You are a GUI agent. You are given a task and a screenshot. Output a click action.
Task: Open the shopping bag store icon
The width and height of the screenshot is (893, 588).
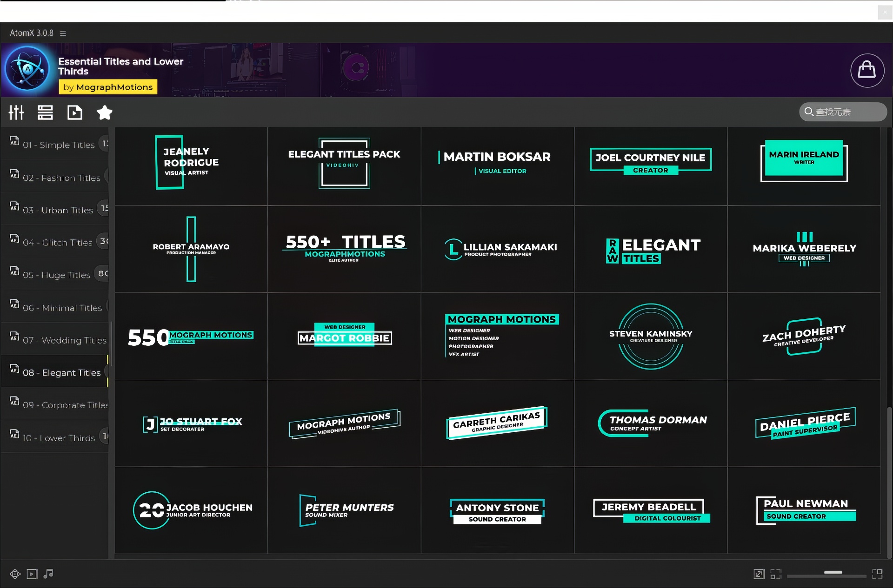(867, 70)
